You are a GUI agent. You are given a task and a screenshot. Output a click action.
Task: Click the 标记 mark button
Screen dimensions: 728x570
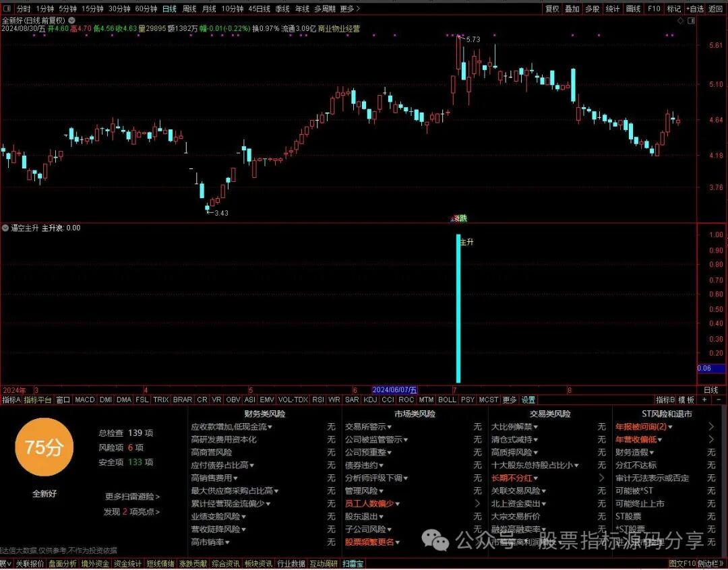pyautogui.click(x=673, y=9)
